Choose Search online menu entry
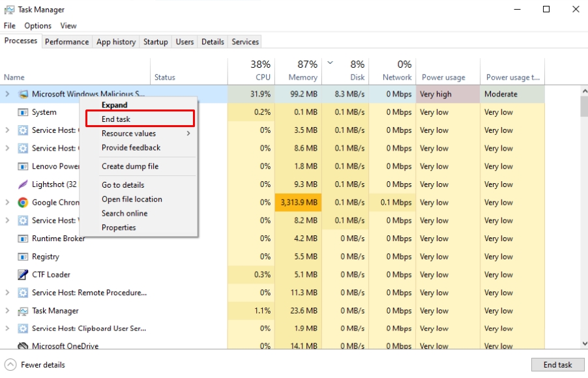This screenshot has width=588, height=378. pos(139,213)
